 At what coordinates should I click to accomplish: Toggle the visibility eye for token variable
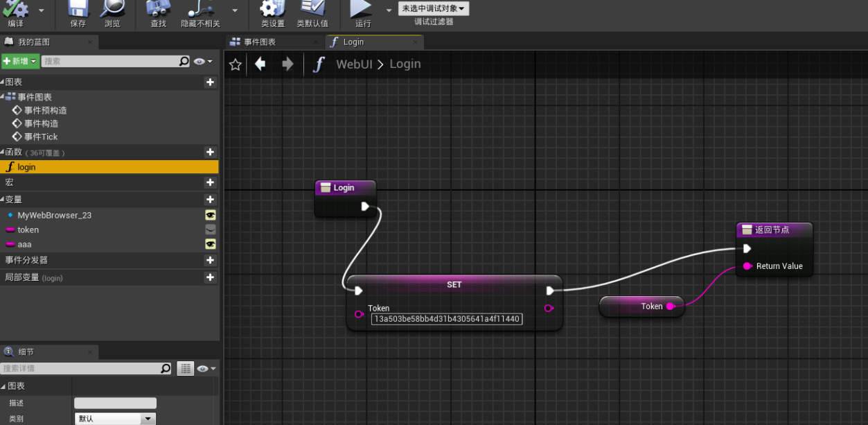click(x=210, y=229)
